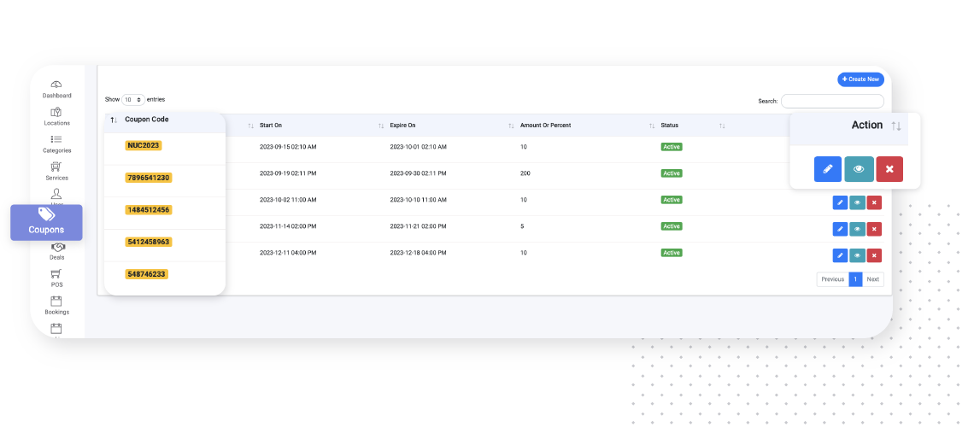The width and height of the screenshot is (980, 445).
Task: Click eye view icon in last row
Action: pos(857,255)
